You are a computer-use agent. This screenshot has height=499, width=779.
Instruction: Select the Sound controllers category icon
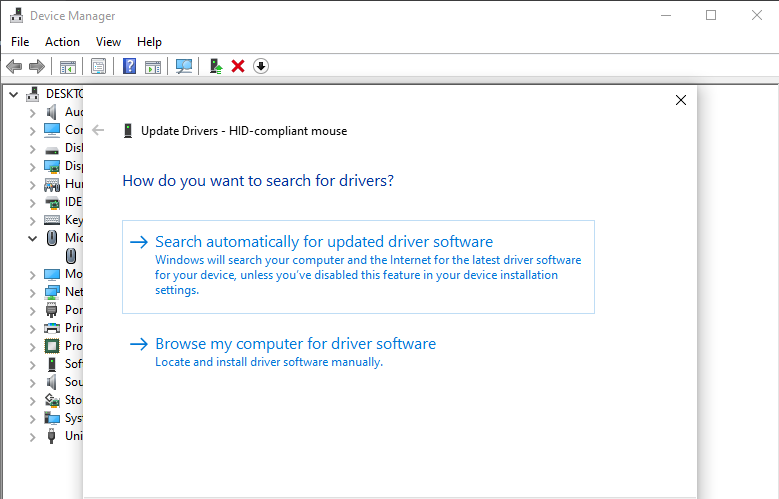[52, 382]
